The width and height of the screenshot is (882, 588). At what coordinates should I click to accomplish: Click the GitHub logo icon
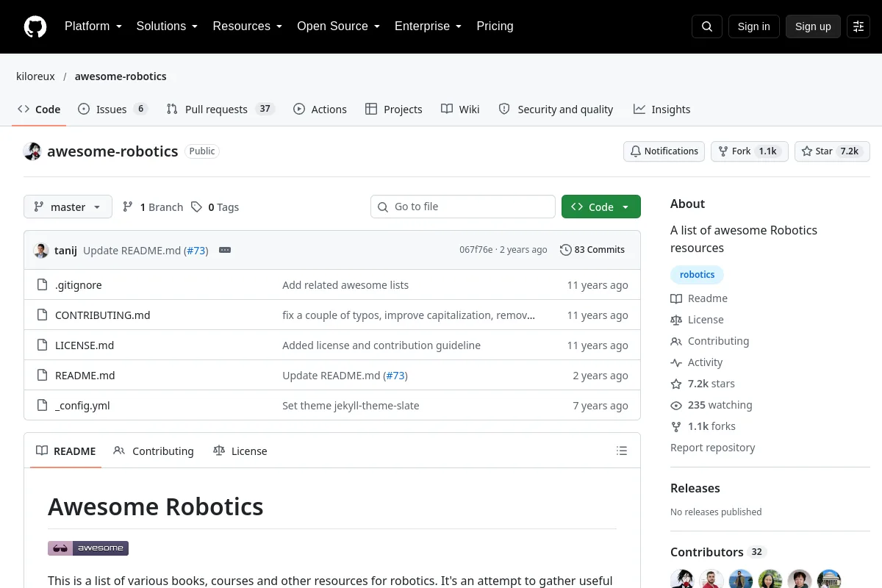pyautogui.click(x=35, y=26)
